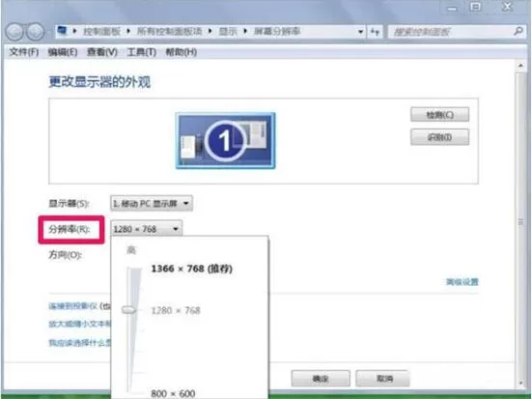
Task: Select monitor 1 thumbnail
Action: click(x=226, y=141)
